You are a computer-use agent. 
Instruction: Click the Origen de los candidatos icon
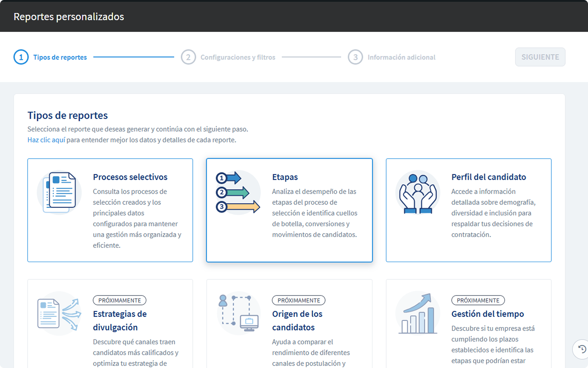pyautogui.click(x=238, y=313)
